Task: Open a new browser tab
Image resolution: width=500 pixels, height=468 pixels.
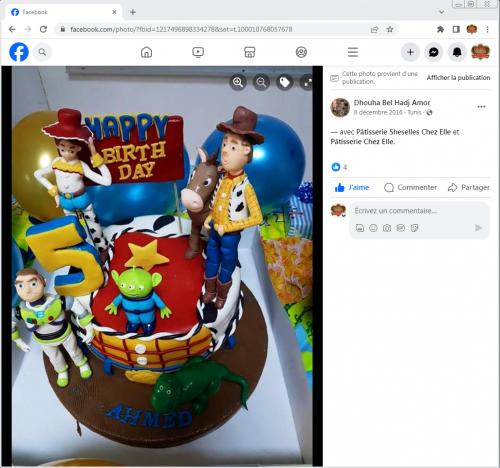Action: [x=133, y=12]
